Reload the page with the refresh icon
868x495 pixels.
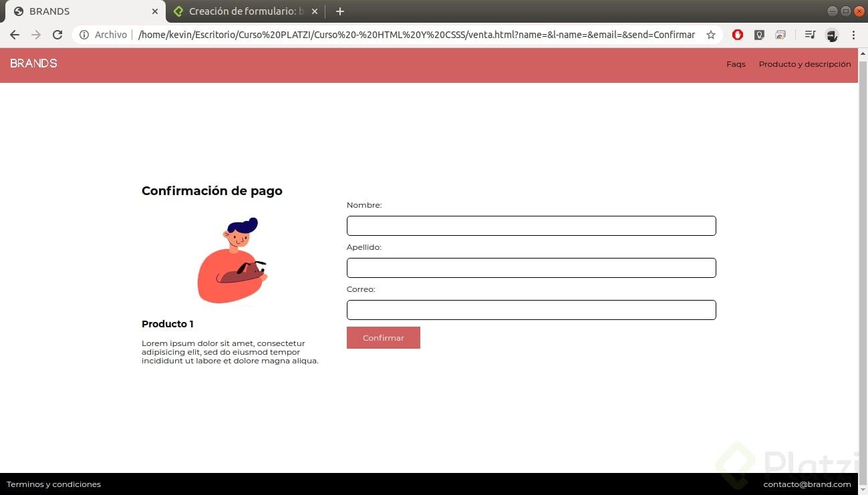(57, 35)
